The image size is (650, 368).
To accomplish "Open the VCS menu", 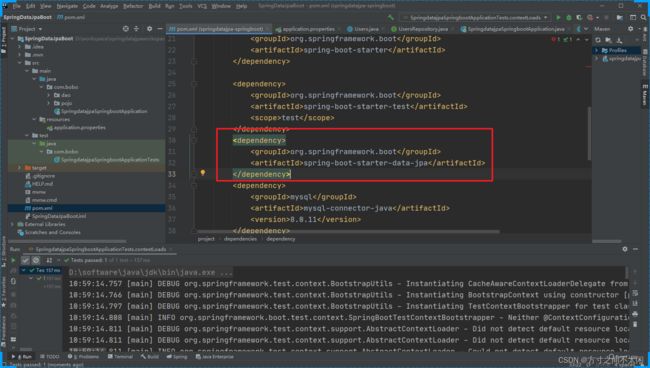I will [202, 6].
